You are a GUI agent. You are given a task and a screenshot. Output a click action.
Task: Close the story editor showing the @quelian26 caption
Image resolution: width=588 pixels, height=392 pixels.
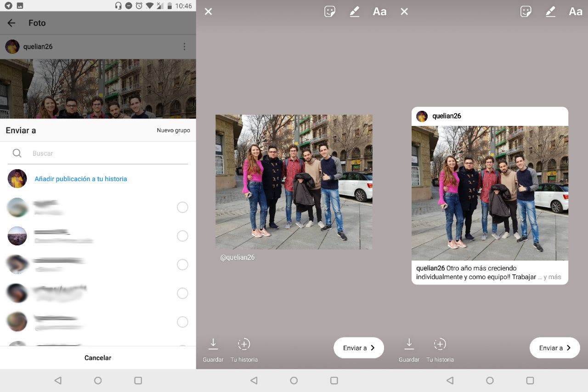(x=208, y=11)
